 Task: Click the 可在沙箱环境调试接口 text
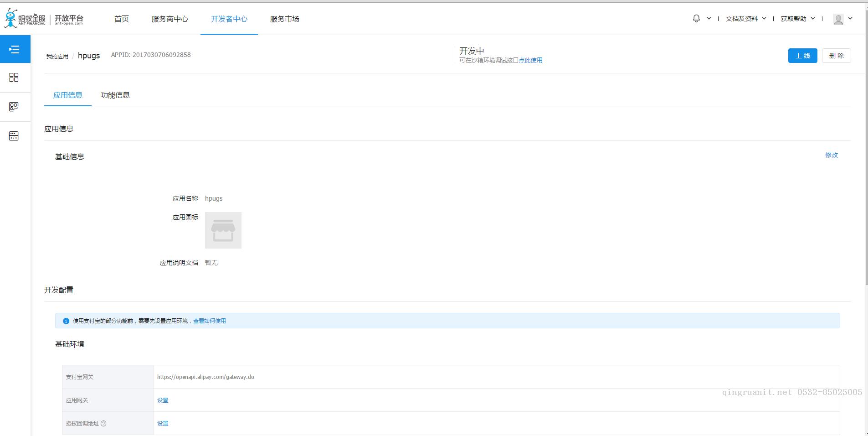pyautogui.click(x=489, y=60)
